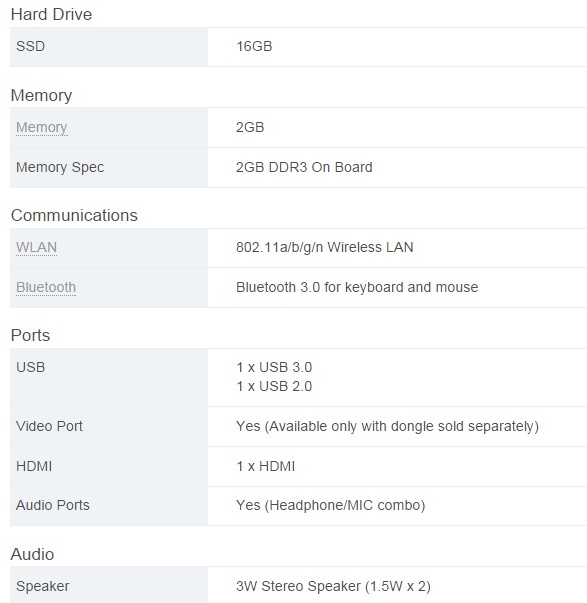Viewport: 587px width, 603px height.
Task: Select the Hard Drive section heading
Action: point(51,15)
